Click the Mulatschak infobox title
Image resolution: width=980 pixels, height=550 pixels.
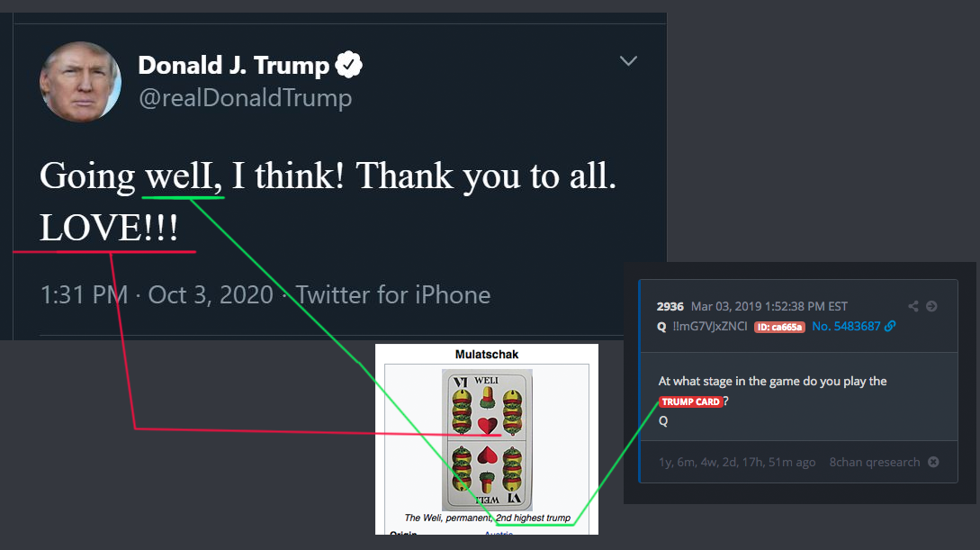pos(487,354)
